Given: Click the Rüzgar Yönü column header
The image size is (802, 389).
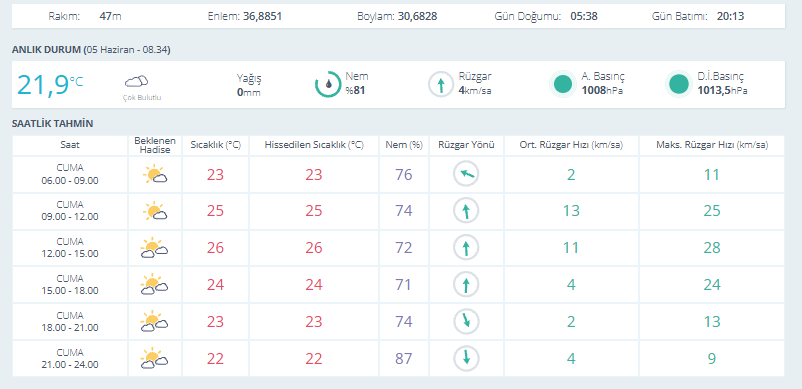Looking at the screenshot, I should pyautogui.click(x=466, y=145).
